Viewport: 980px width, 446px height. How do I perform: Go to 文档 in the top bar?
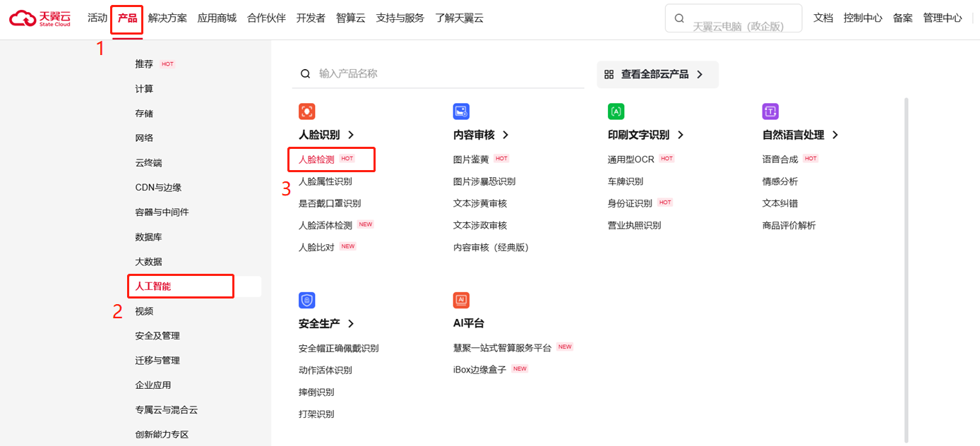coord(823,18)
